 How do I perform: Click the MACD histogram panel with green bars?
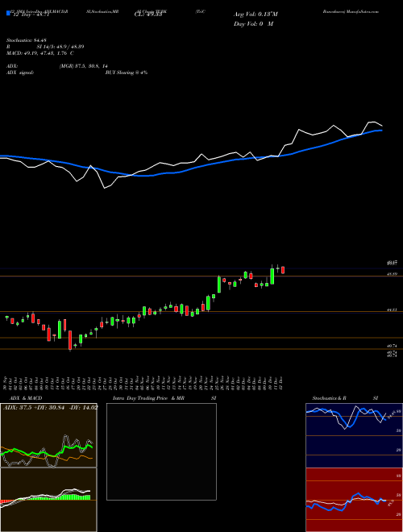48,500
